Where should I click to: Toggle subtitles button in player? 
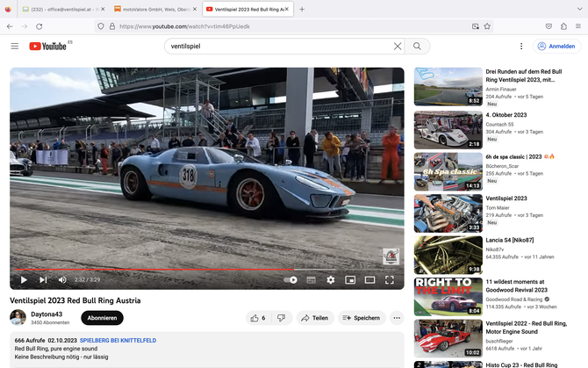311,280
